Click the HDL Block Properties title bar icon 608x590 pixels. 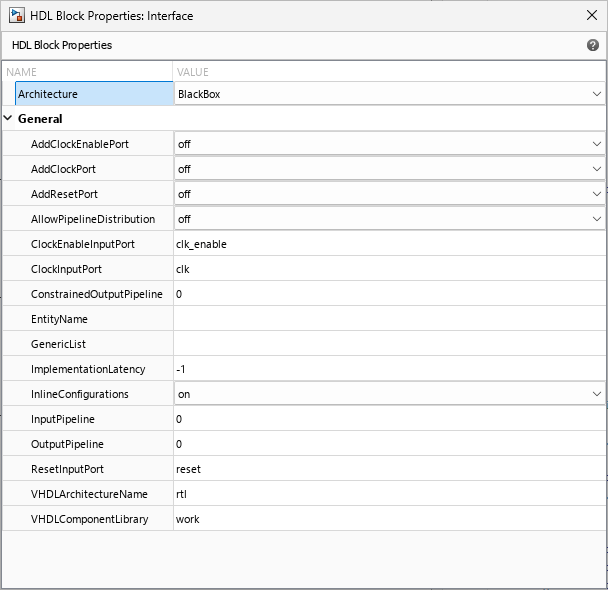tap(15, 16)
